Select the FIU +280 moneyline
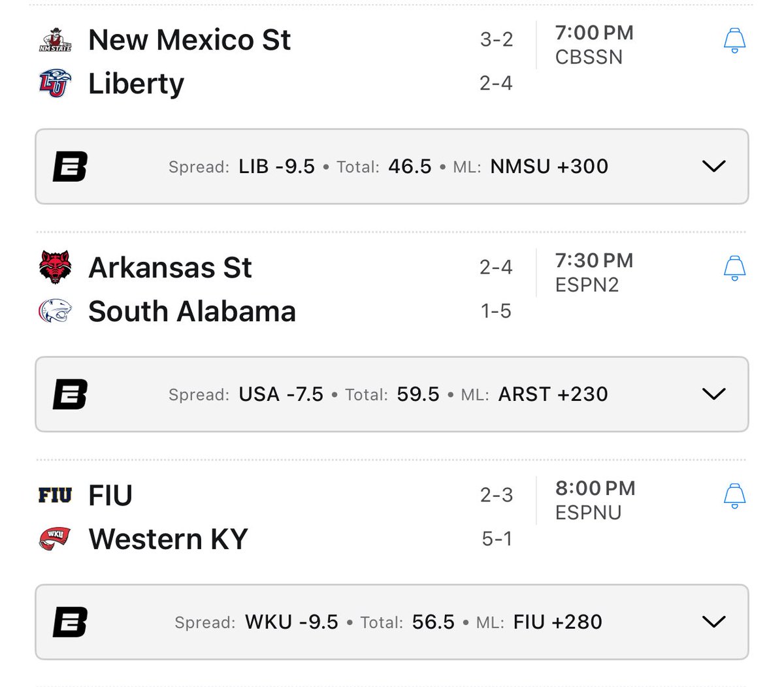The width and height of the screenshot is (784, 687). click(558, 622)
